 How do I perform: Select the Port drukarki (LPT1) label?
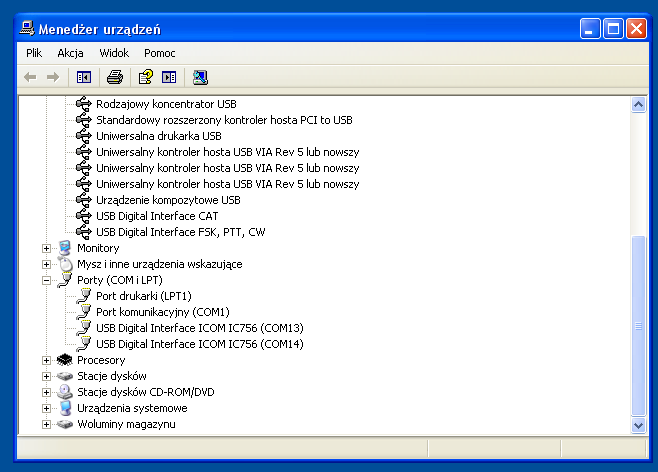click(144, 296)
